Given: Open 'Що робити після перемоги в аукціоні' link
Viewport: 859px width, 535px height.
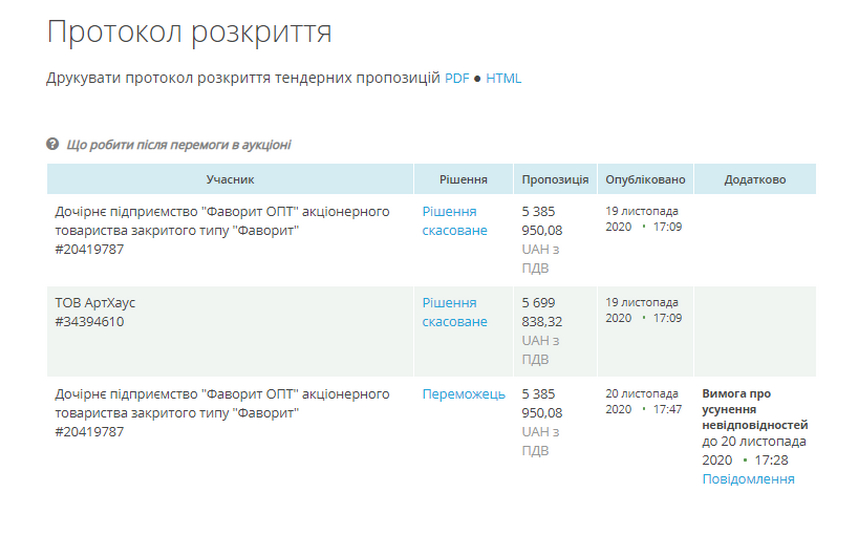Looking at the screenshot, I should point(178,144).
